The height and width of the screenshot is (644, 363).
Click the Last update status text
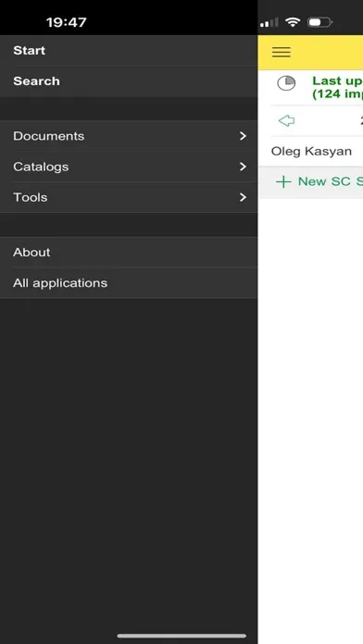point(337,87)
